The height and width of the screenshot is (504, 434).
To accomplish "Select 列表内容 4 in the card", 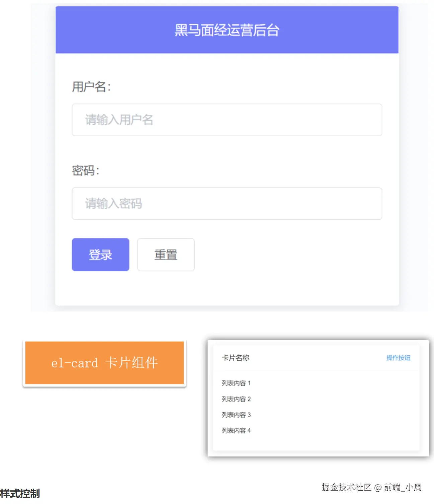I will pos(236,430).
